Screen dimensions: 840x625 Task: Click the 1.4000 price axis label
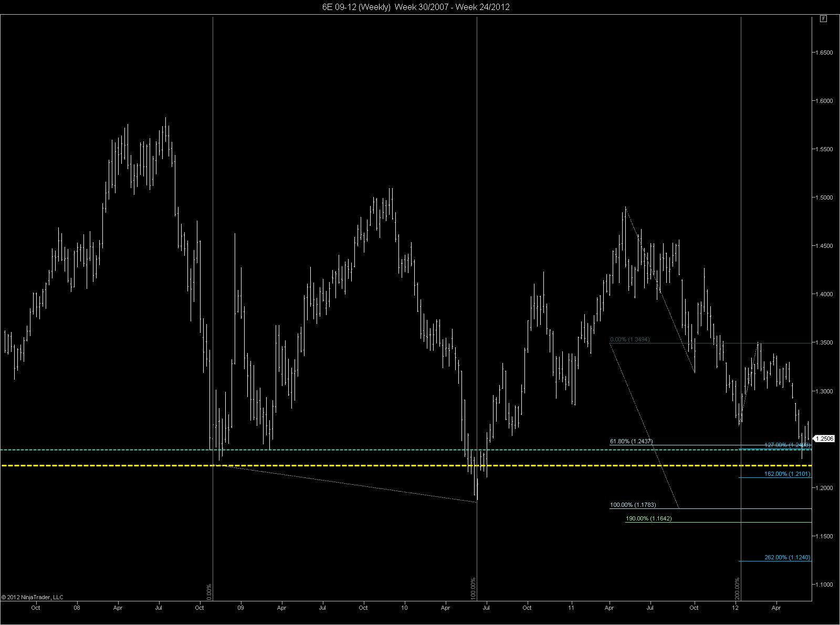point(824,294)
